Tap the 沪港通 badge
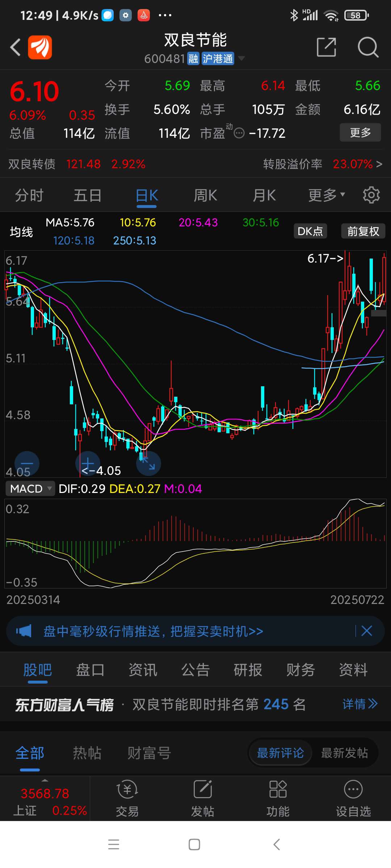 point(218,59)
